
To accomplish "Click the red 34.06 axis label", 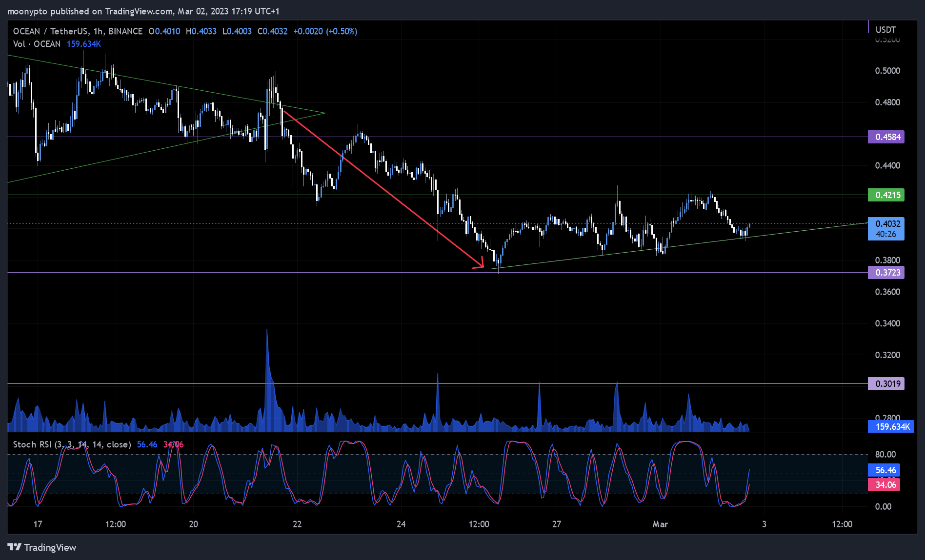I will tap(885, 484).
